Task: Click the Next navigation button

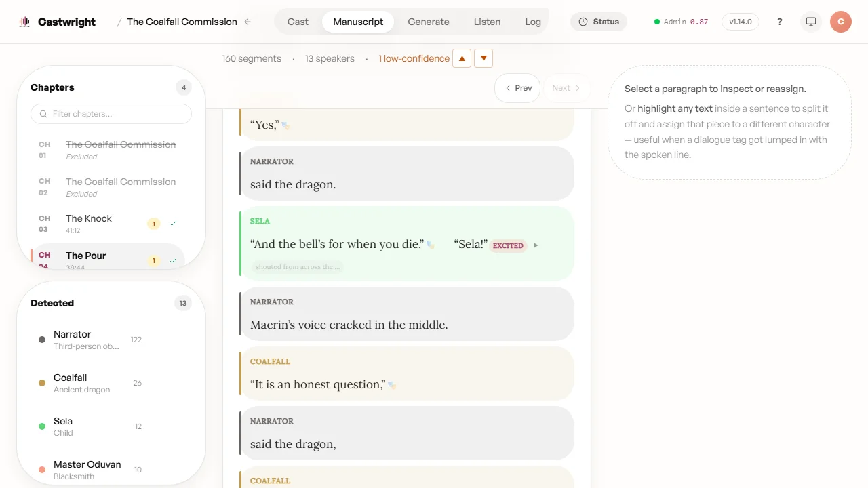Action: point(567,88)
